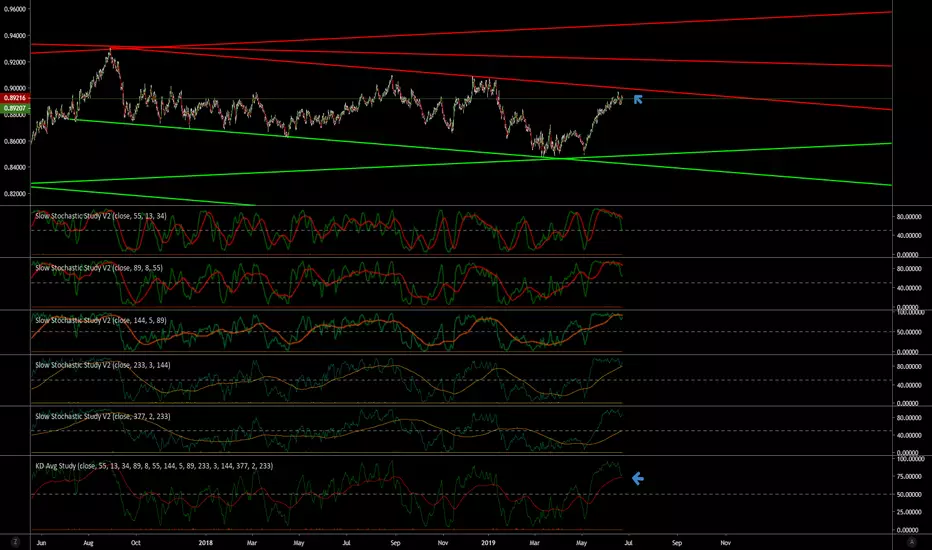Click the Nov label at far right of time axis
The height and width of the screenshot is (550, 932).
click(725, 542)
